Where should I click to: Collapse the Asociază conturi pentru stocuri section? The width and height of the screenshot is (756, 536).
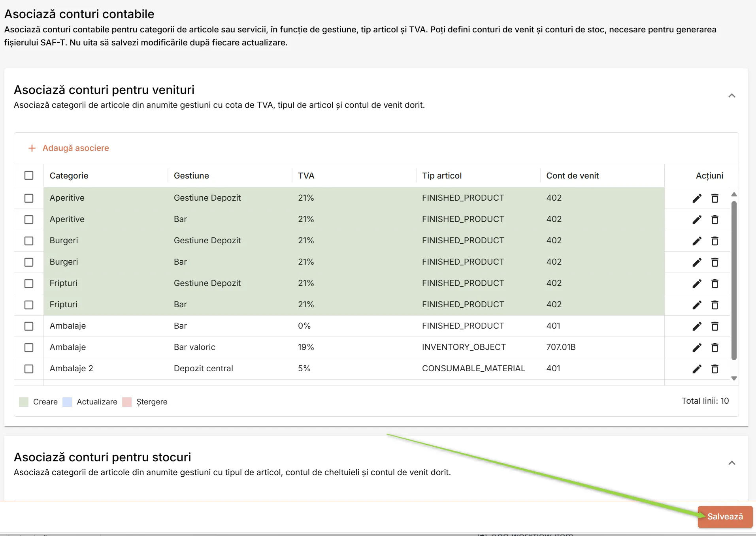(x=732, y=463)
